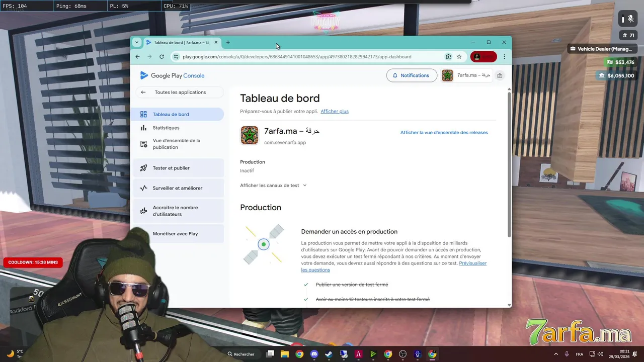Click the com.sevenarfa.app package name
The image size is (644, 362).
point(285,142)
